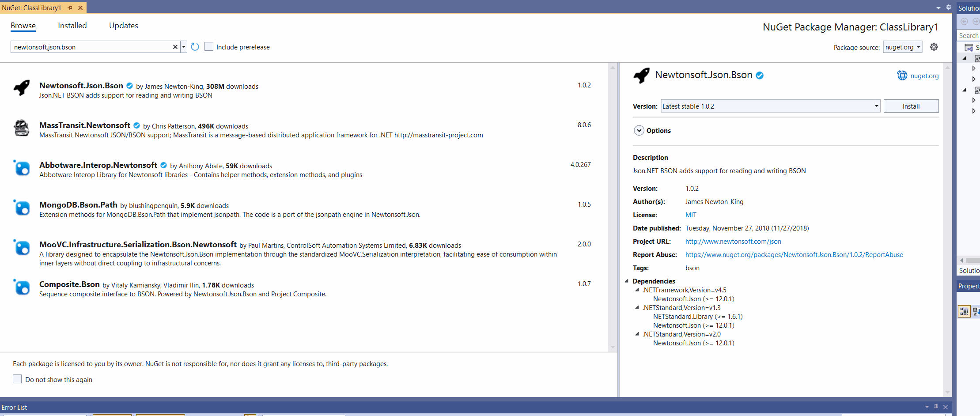Click the refresh icon beside the search box
Screen dimensions: 980x416
[x=195, y=47]
